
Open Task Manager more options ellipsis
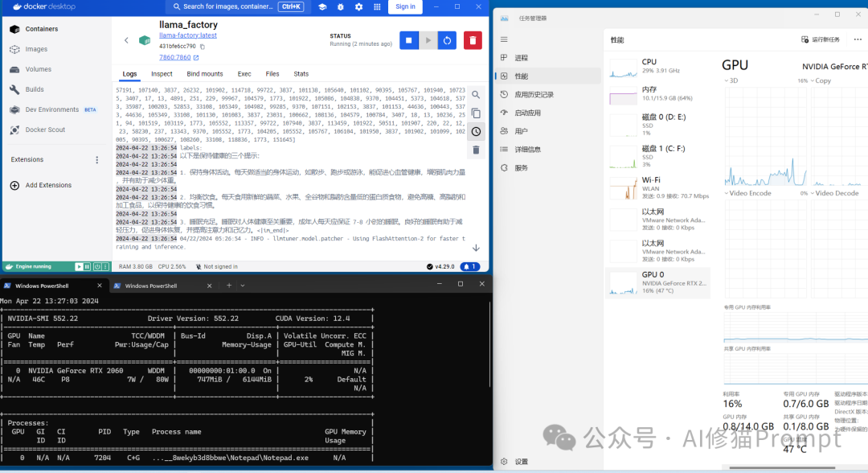(x=858, y=39)
